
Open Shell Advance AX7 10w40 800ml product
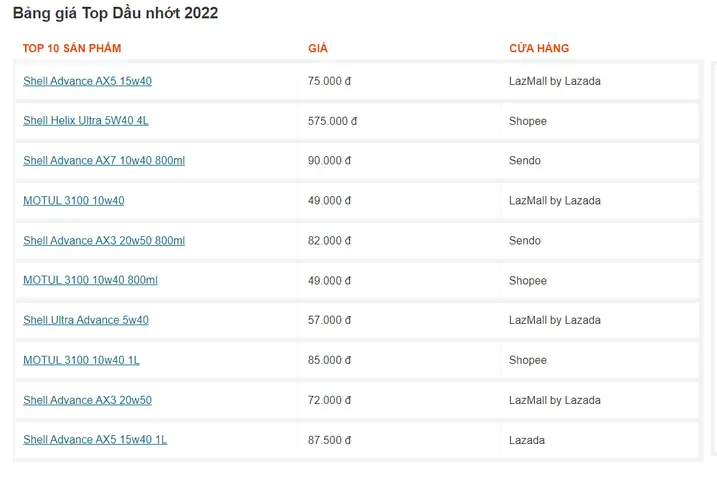pyautogui.click(x=104, y=161)
